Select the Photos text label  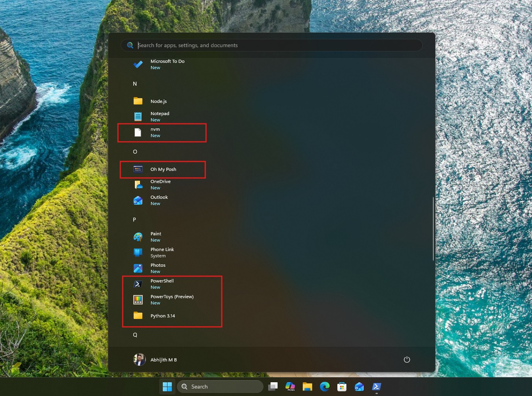click(158, 265)
